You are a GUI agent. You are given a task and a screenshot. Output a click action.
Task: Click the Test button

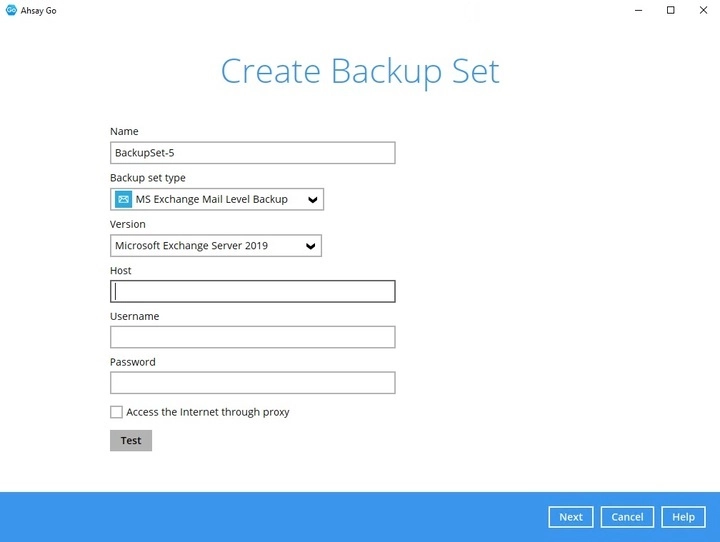tap(131, 440)
